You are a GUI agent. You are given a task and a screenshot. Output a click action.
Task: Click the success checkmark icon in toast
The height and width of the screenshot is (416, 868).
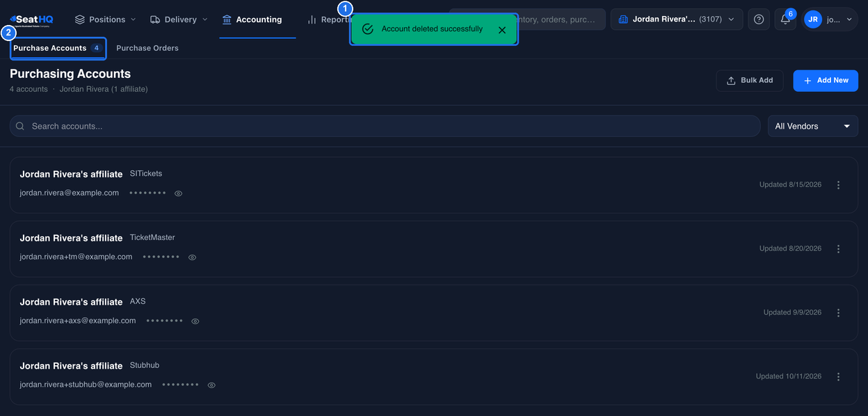point(368,29)
